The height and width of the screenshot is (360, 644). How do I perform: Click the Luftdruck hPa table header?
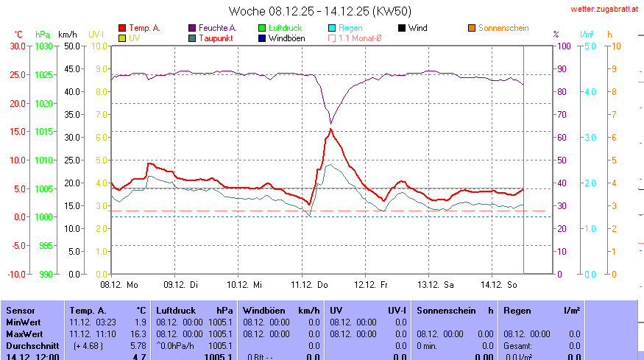(x=194, y=311)
